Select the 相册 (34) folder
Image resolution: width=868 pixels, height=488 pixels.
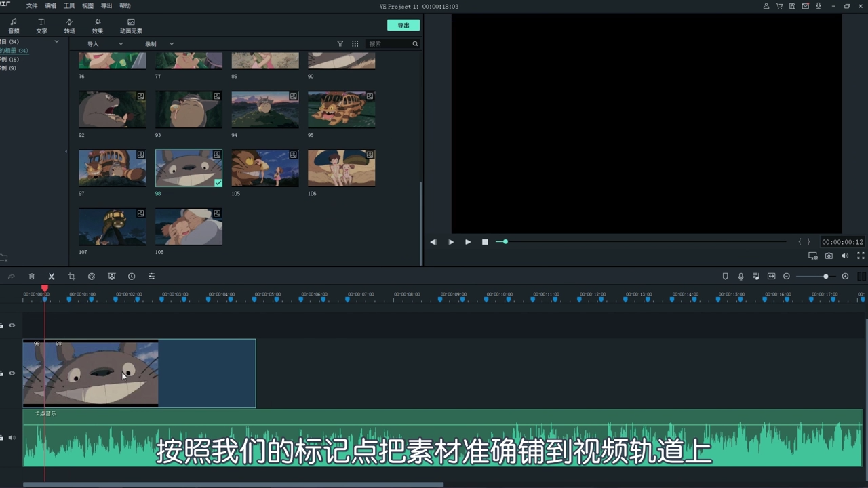coord(14,51)
